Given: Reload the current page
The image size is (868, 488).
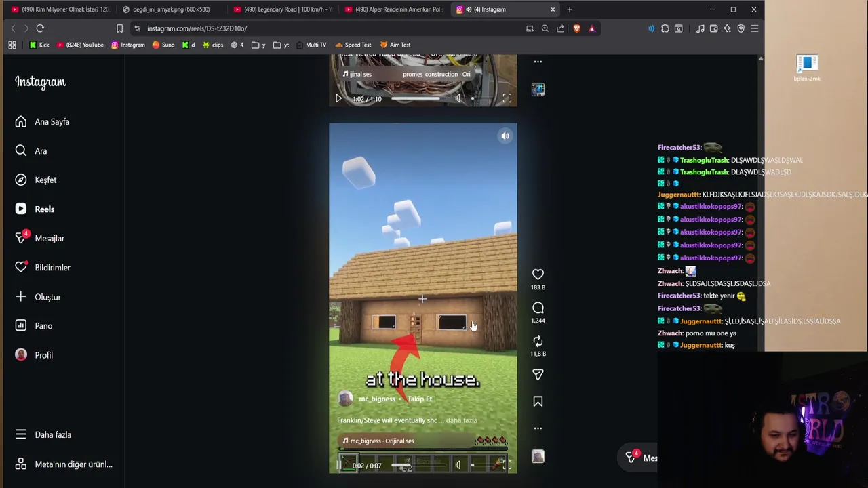Looking at the screenshot, I should tap(40, 28).
